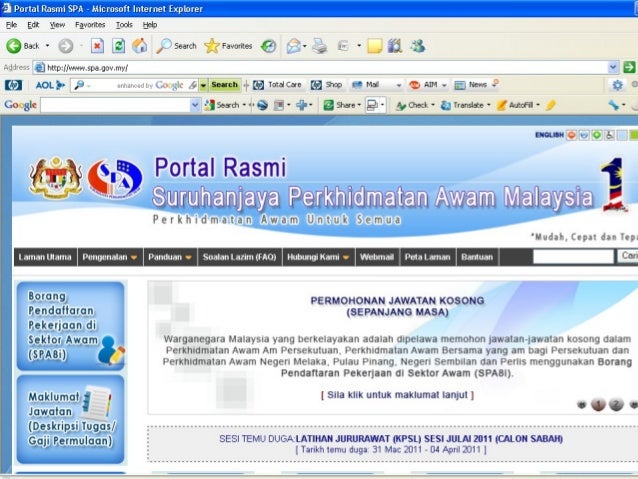
Task: Stop page loading with the red X icon
Action: 97,46
